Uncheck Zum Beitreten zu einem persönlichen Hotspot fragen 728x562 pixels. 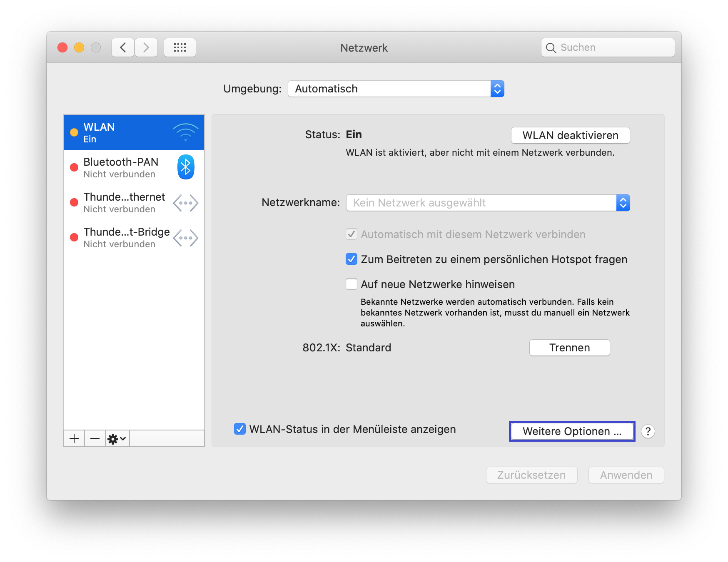pyautogui.click(x=351, y=259)
